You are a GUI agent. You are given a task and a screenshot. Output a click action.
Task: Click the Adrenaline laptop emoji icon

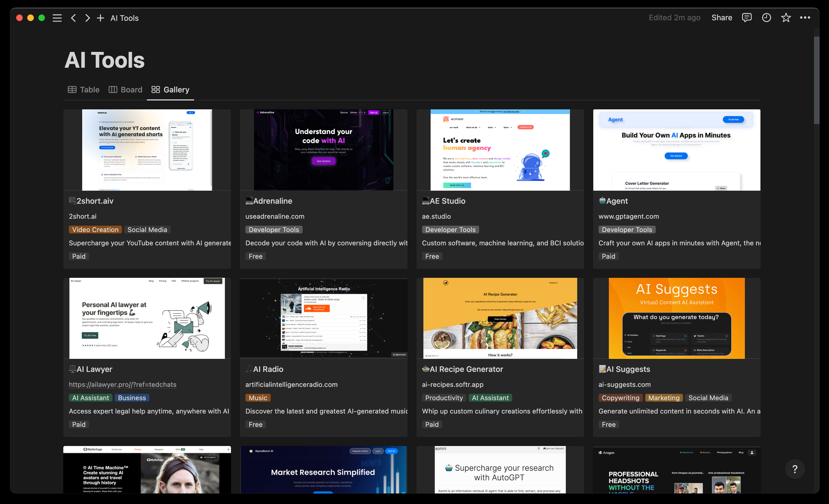pos(249,201)
